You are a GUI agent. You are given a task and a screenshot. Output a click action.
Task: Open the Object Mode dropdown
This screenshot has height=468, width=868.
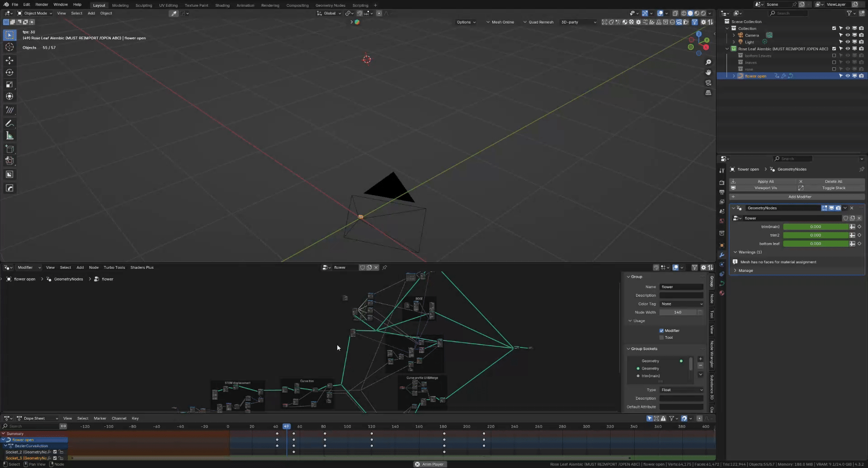point(35,14)
